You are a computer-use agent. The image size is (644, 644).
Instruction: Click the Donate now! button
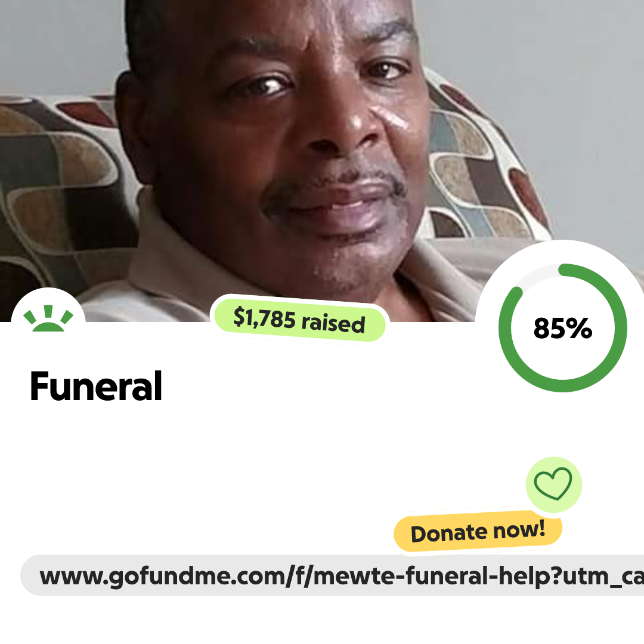tap(478, 531)
